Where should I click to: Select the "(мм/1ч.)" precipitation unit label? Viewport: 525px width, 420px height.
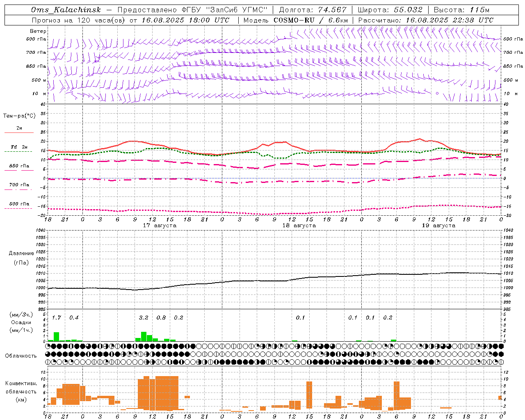21,330
